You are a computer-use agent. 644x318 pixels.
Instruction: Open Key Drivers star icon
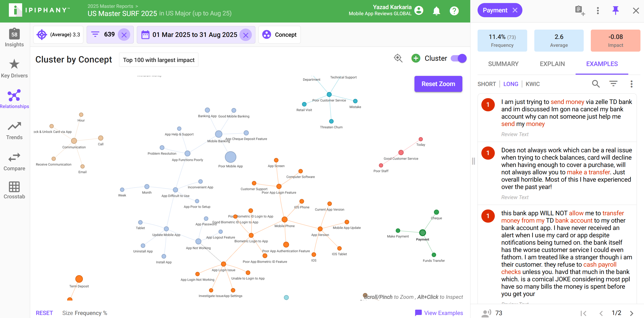(14, 64)
